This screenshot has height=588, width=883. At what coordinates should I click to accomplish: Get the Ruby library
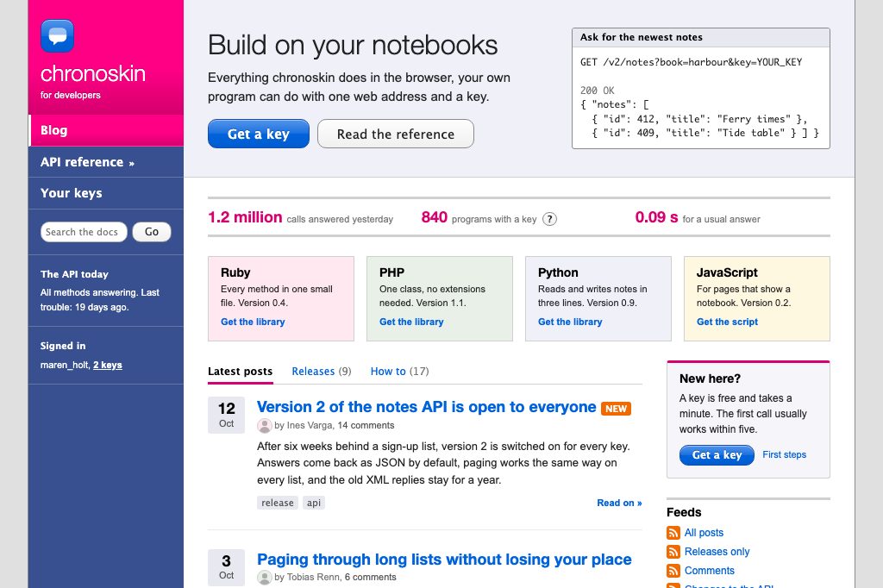coord(253,322)
